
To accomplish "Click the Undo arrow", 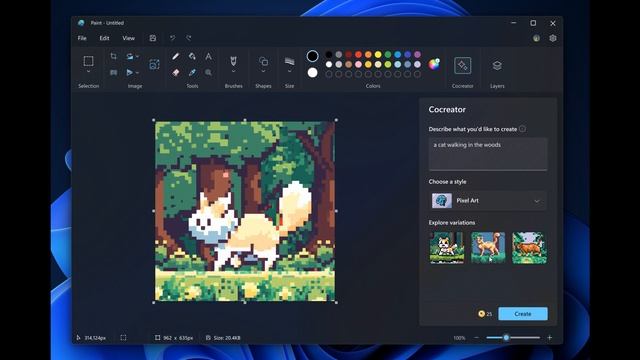I will click(173, 38).
